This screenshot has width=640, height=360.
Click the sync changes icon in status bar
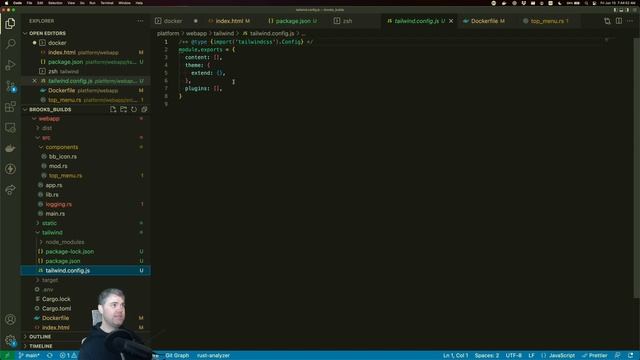tap(49, 356)
